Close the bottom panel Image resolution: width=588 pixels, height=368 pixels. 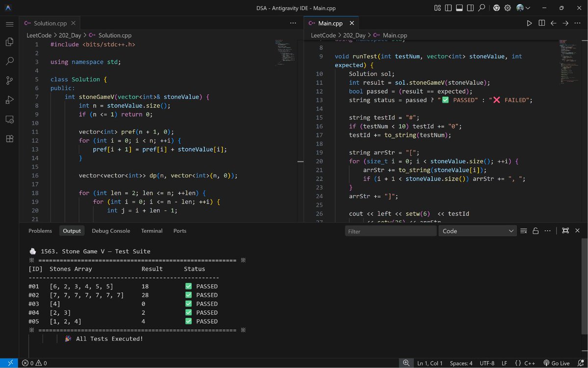577,231
